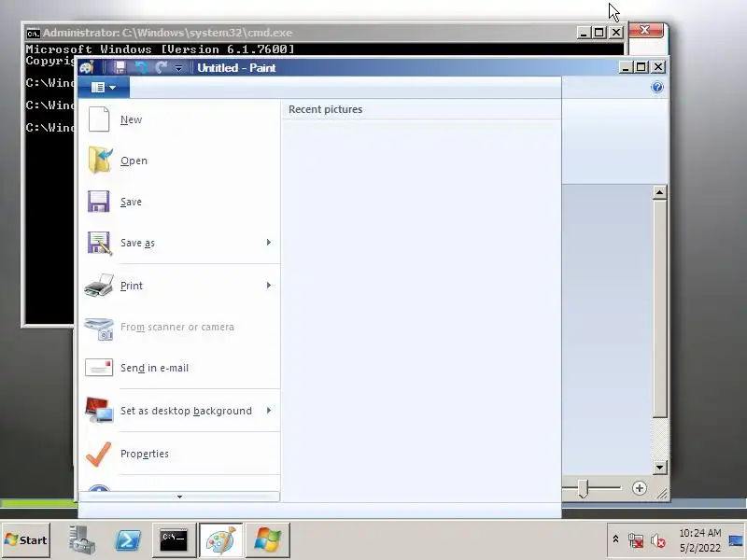Click the zoom in plus button
Viewport: 747px width, 560px height.
(x=640, y=488)
